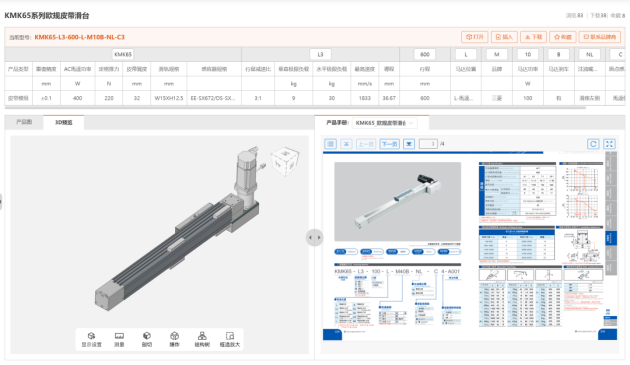630x365 pixels.
Task: Open the L3 parameter selector
Action: tap(320, 54)
